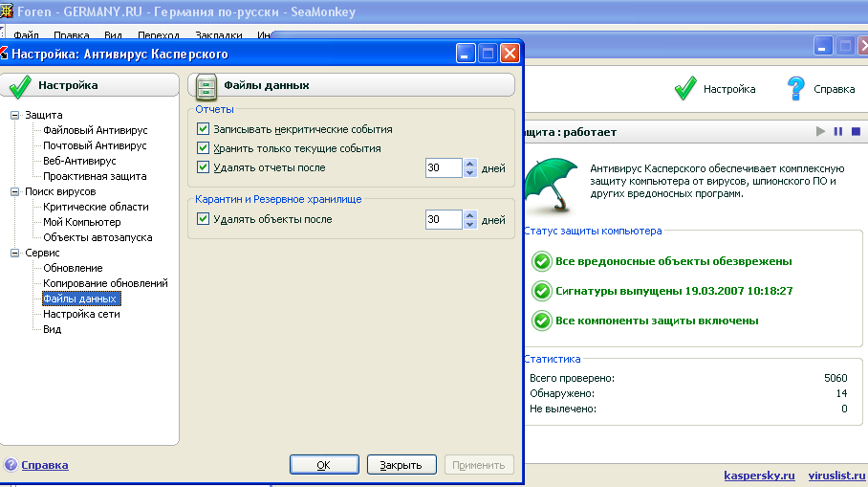Click the green checkmark in settings dialog header
This screenshot has width=868, height=487.
click(20, 86)
